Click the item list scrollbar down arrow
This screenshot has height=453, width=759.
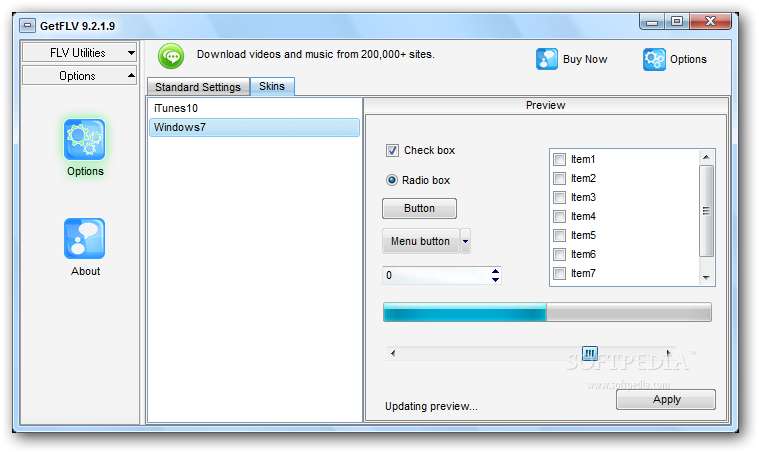click(706, 278)
